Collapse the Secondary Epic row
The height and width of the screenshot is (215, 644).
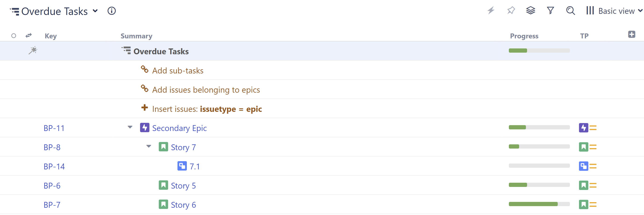pos(130,127)
